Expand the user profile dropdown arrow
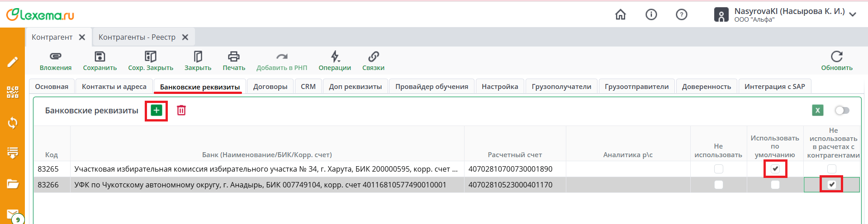868x224 pixels. (853, 14)
